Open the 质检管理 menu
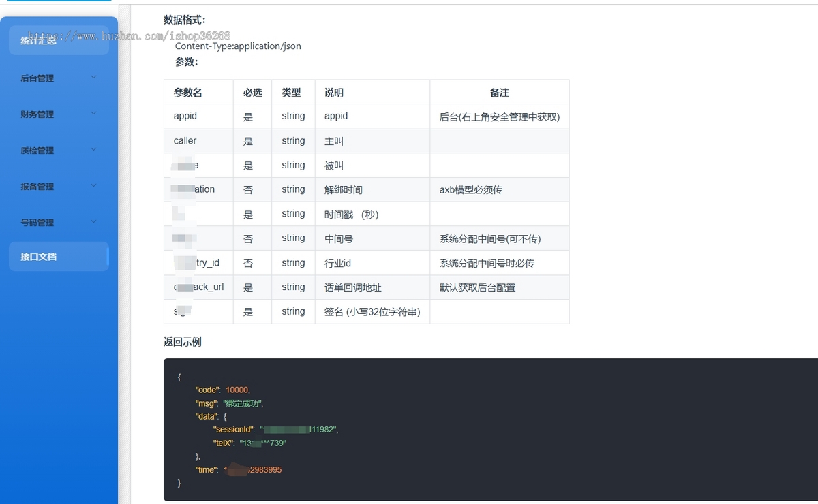This screenshot has height=504, width=818. [x=59, y=150]
